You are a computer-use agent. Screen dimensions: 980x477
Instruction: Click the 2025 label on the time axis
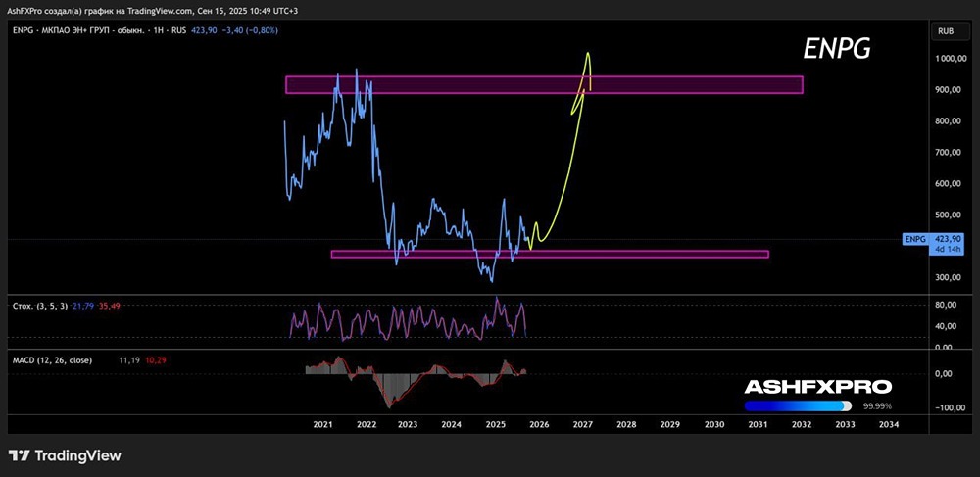click(495, 424)
